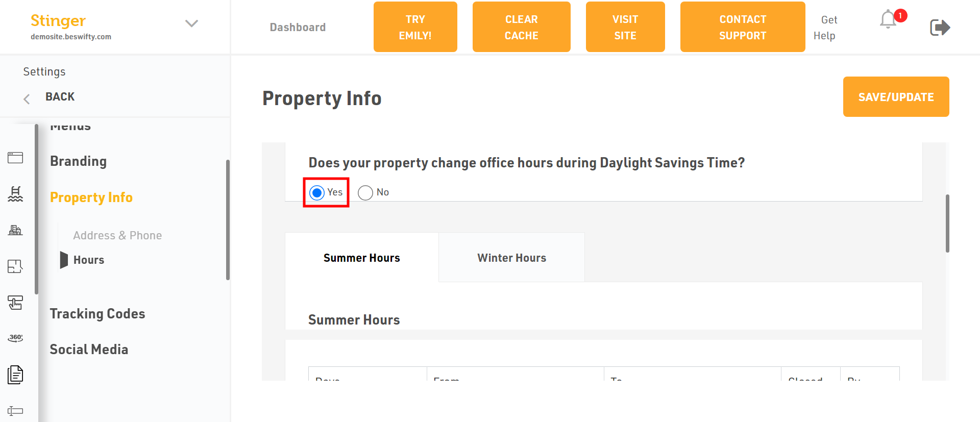980x422 pixels.
Task: Click the logout arrow icon
Action: coord(940,27)
